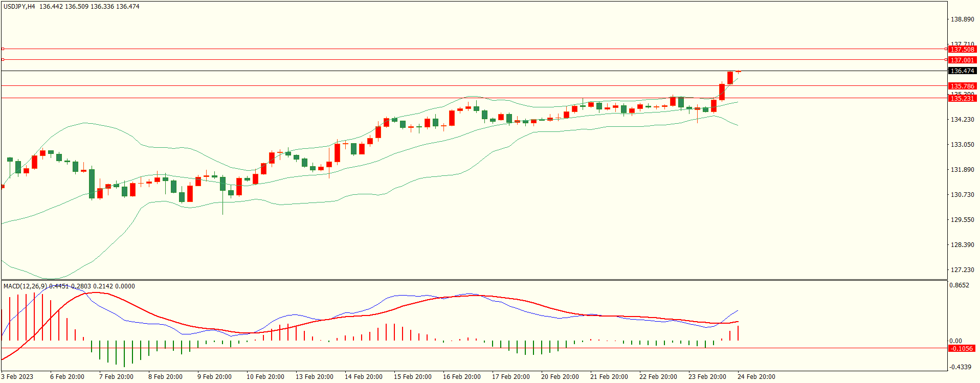Click the 130.730 price axis label
This screenshot has height=383, width=980.
(x=962, y=195)
